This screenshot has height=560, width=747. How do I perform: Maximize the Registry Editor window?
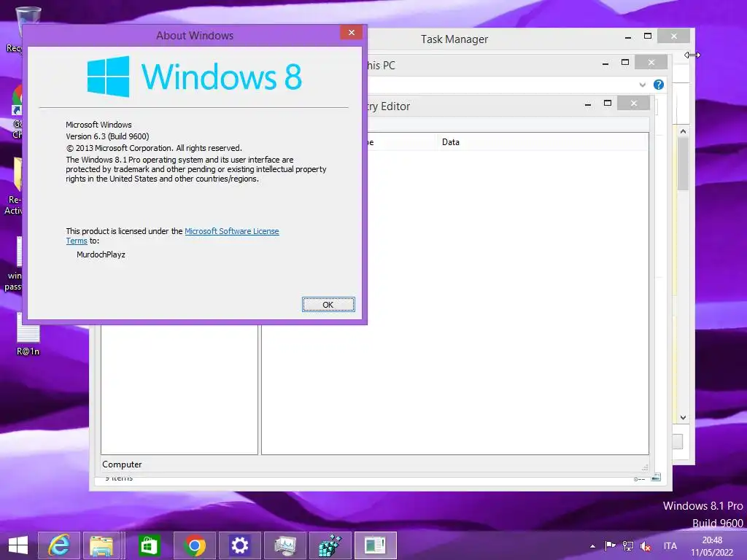point(608,104)
